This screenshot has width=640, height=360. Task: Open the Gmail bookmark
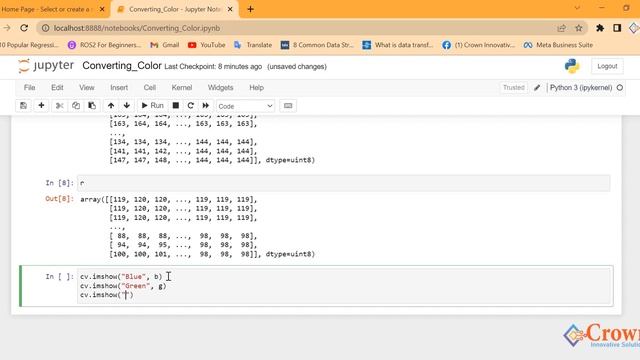coord(165,45)
